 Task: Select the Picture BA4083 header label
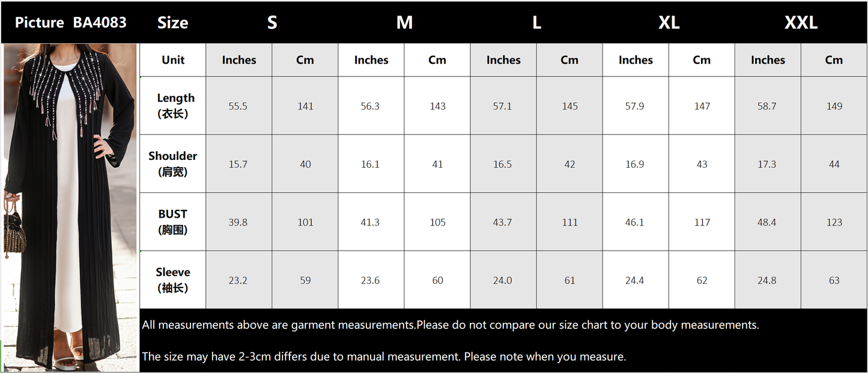pyautogui.click(x=71, y=23)
